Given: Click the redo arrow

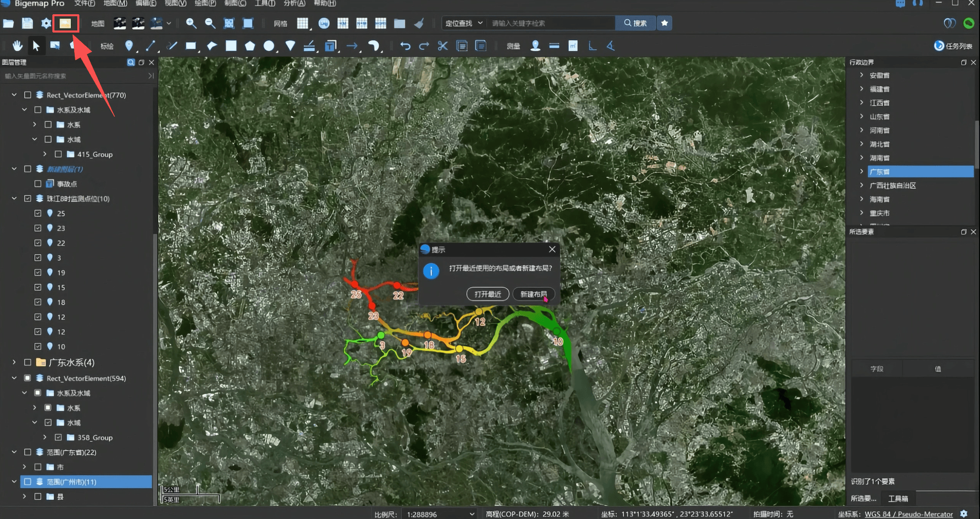Looking at the screenshot, I should (424, 46).
